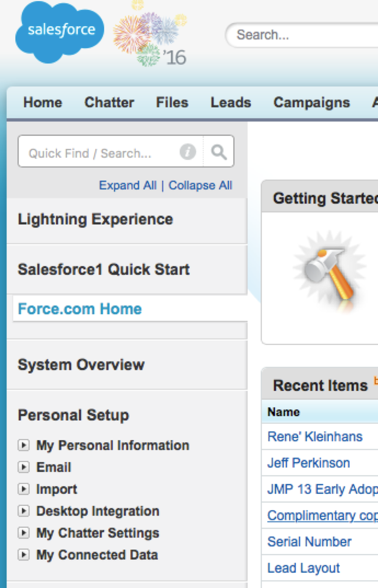Open the Campaigns tab
Screen dimensions: 378x588
[311, 102]
